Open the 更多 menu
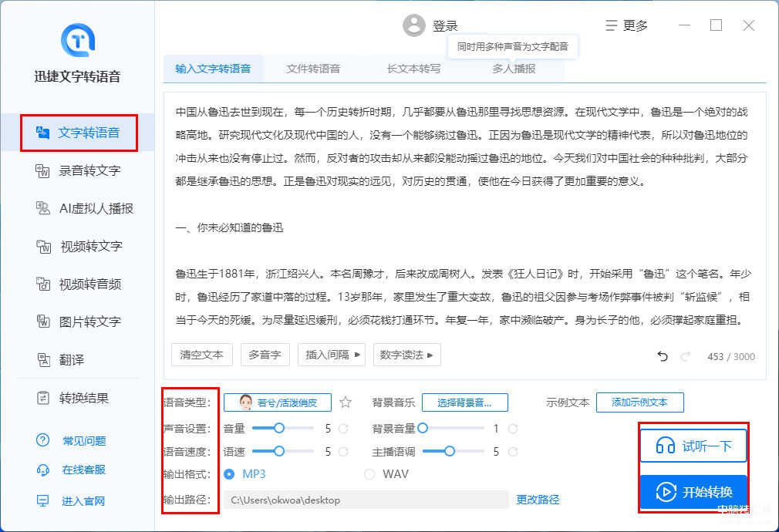The image size is (779, 532). click(x=626, y=25)
